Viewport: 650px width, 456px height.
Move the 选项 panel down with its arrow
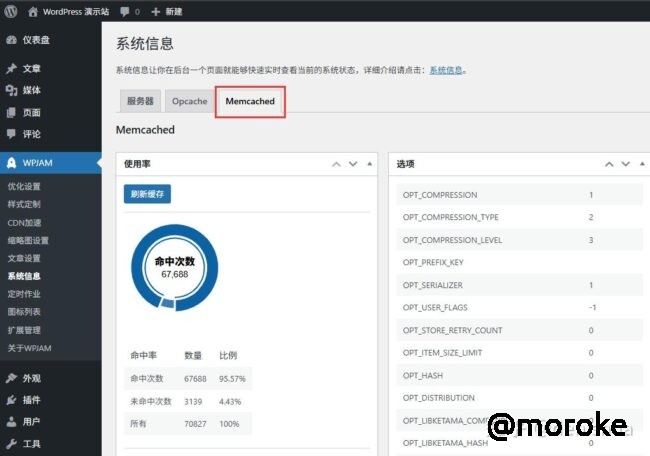(x=625, y=164)
